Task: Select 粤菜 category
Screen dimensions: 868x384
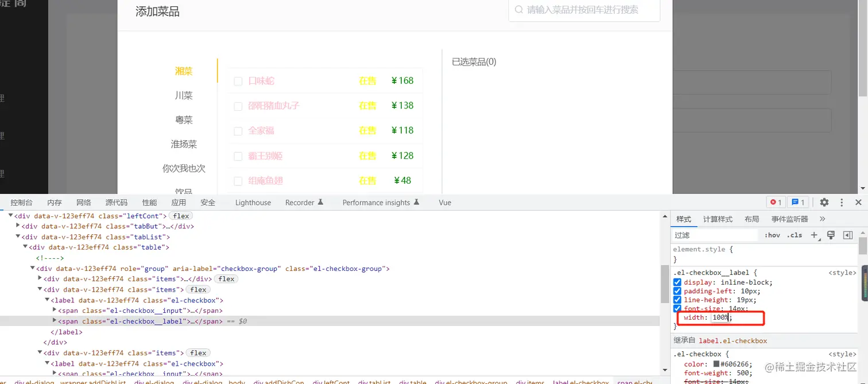Action: 184,120
